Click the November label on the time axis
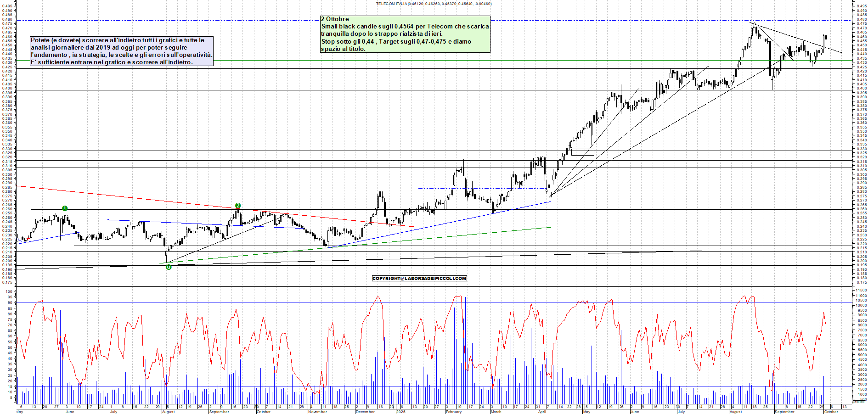868x414 pixels. click(x=317, y=412)
